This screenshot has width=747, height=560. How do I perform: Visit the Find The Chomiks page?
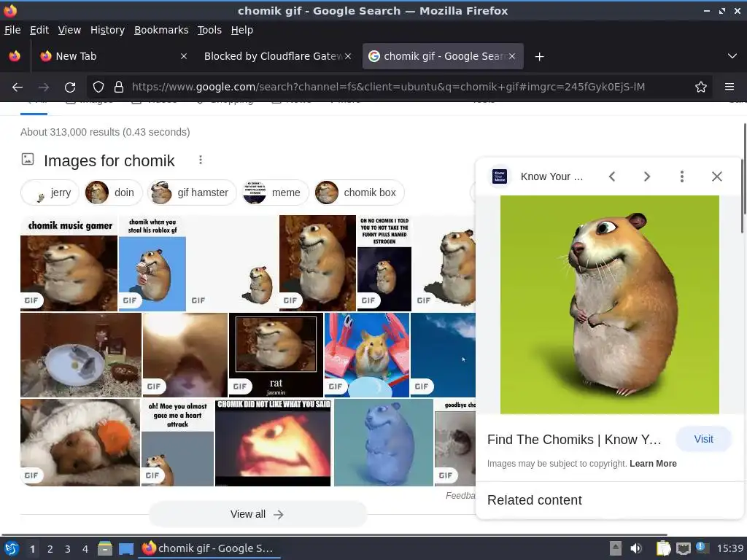point(703,439)
